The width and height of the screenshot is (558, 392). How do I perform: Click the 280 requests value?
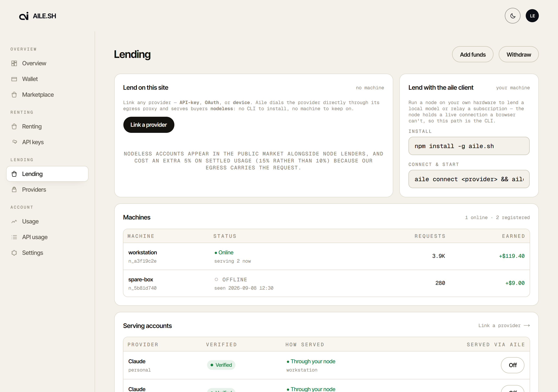coord(440,283)
